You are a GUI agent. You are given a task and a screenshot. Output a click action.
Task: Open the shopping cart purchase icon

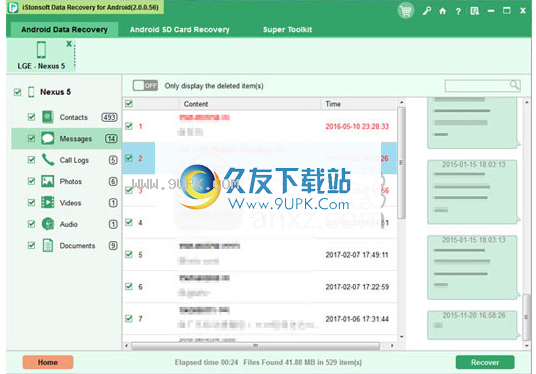pyautogui.click(x=406, y=11)
